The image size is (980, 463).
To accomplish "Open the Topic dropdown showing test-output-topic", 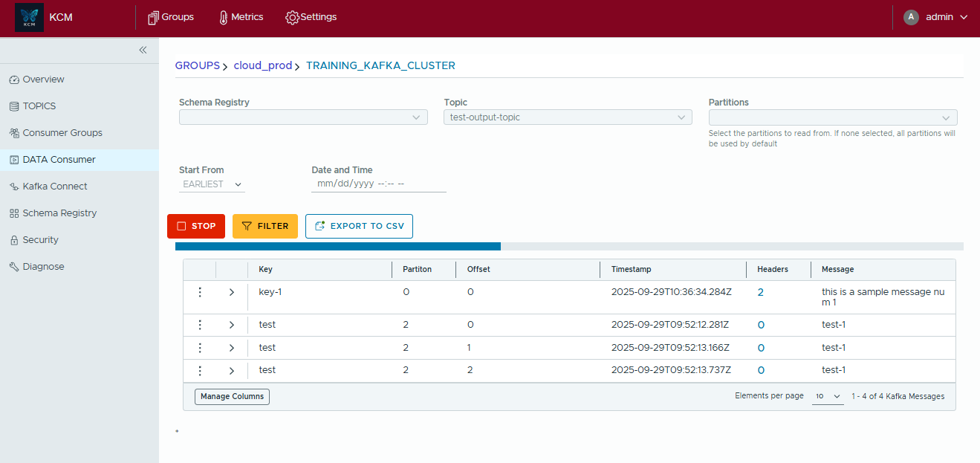I will (568, 117).
